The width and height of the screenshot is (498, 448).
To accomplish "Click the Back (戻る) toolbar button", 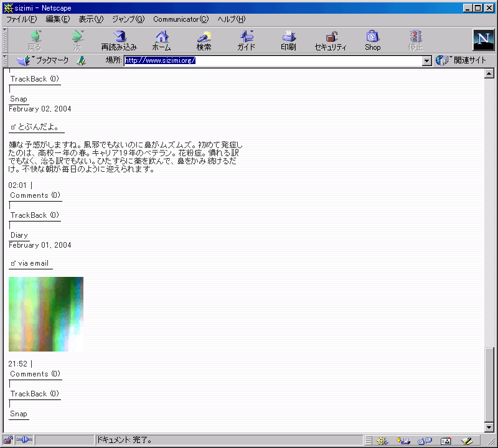I will pos(34,40).
